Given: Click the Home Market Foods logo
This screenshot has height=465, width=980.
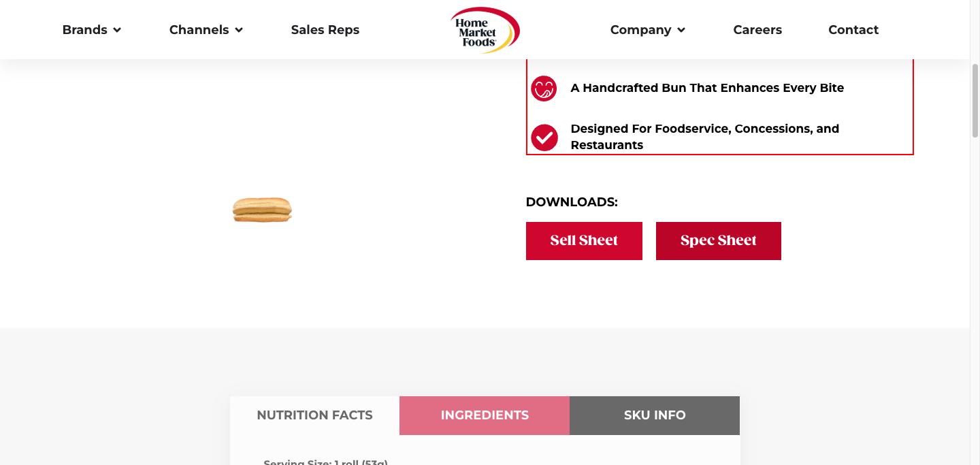Looking at the screenshot, I should [485, 30].
